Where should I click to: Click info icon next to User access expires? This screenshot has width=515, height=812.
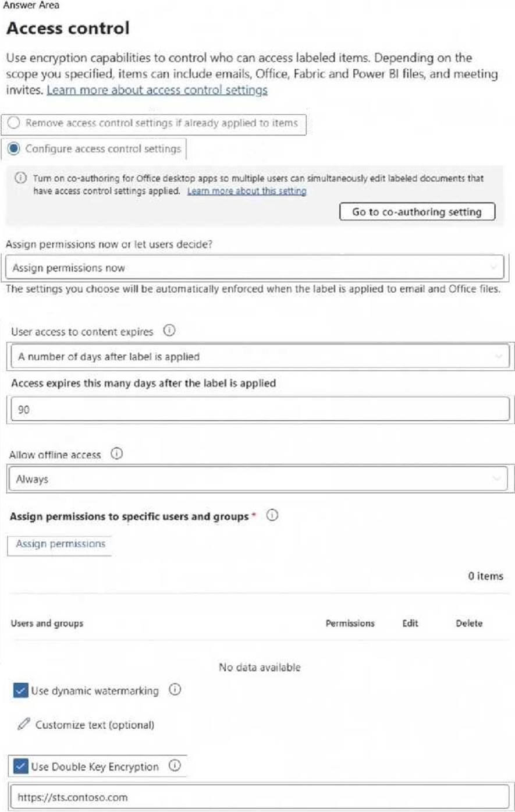(x=169, y=331)
